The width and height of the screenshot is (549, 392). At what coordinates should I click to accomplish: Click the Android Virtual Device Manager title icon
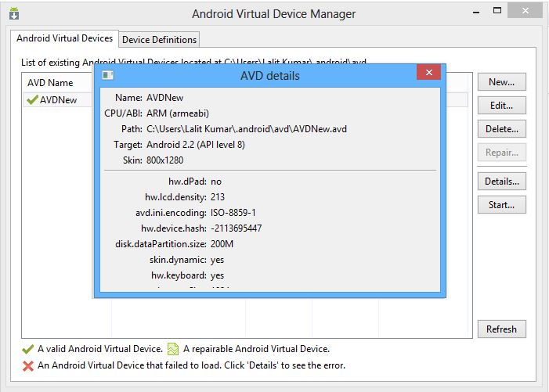(14, 14)
